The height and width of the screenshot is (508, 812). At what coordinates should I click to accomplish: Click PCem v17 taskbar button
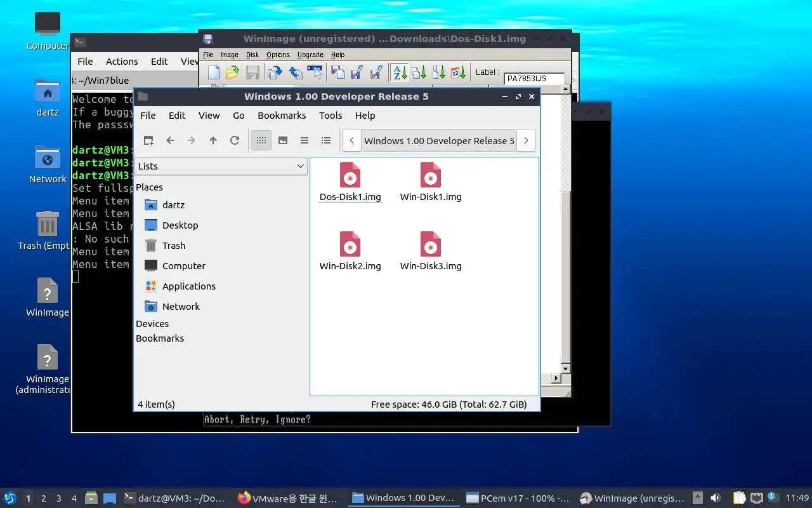pos(518,498)
